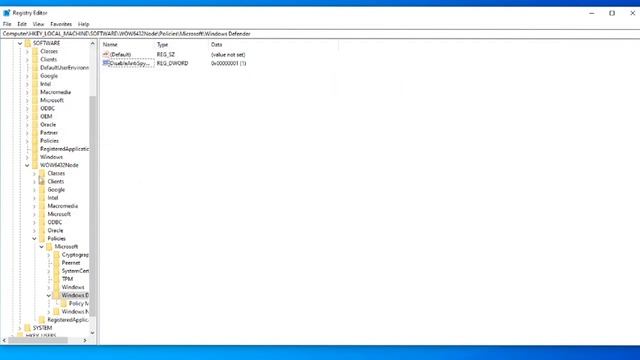Expand the SYSTEM key
640x360 pixels.
pyautogui.click(x=20, y=328)
